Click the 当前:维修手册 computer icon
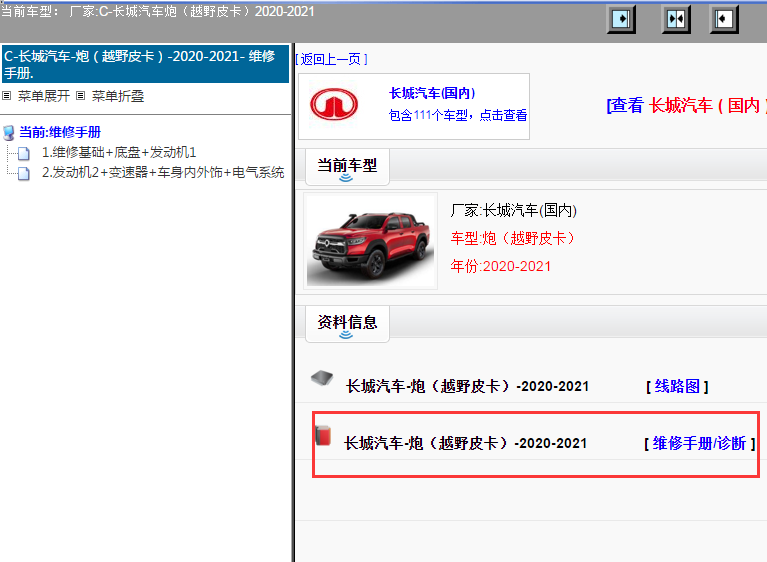The height and width of the screenshot is (562, 767). (8, 133)
